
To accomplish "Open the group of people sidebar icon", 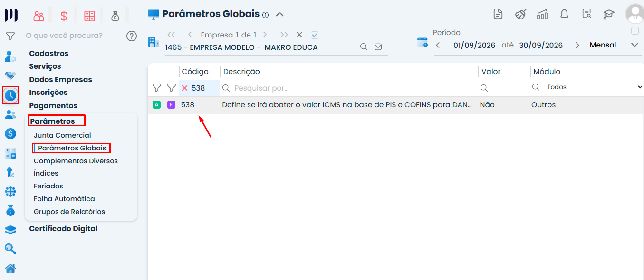I will (10, 114).
